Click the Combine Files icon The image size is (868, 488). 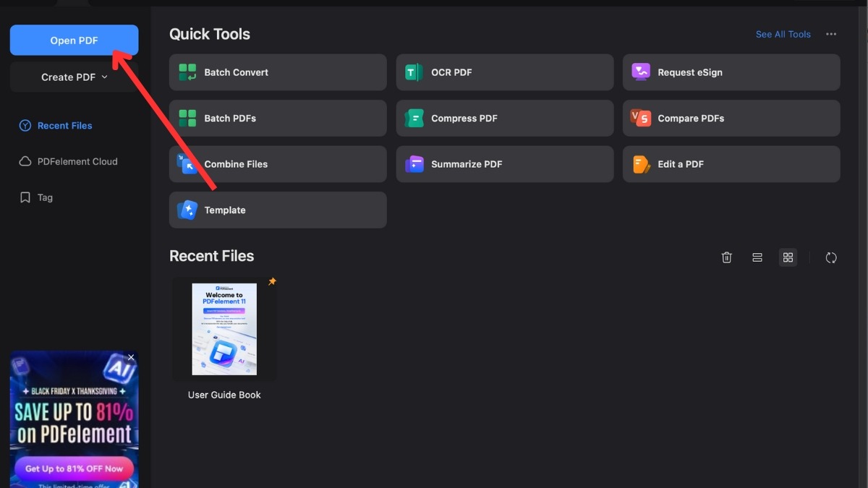187,164
